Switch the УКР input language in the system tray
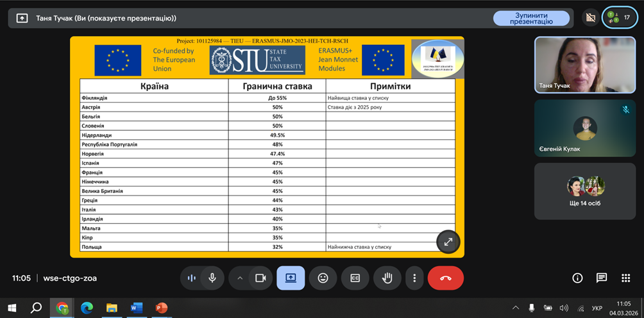The image size is (644, 318). click(x=597, y=308)
